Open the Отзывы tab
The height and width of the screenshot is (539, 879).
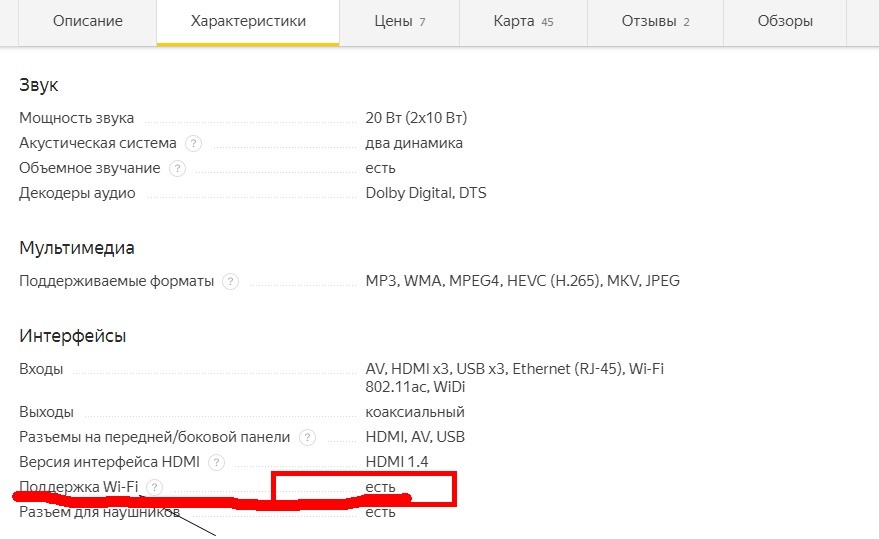[655, 21]
